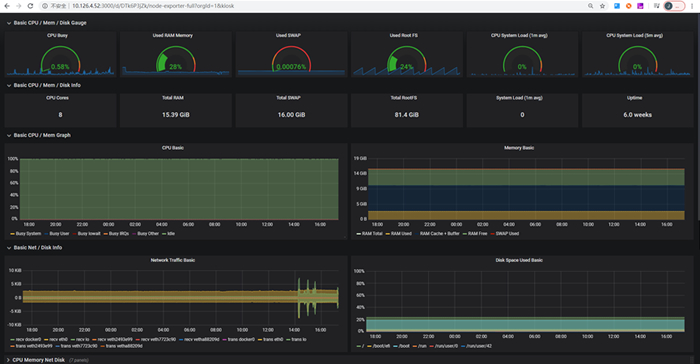Screen dimensions: 700x364
Task: Toggle the RAM Total legend series
Action: tap(372, 234)
